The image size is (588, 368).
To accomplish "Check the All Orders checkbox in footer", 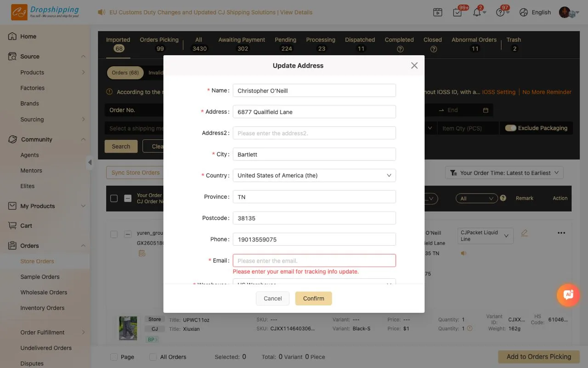I will [x=153, y=357].
